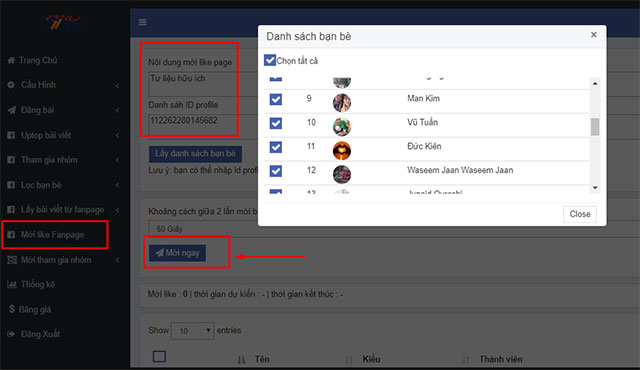640x370 pixels.
Task: Open the Thống kê menu item
Action: point(38,284)
